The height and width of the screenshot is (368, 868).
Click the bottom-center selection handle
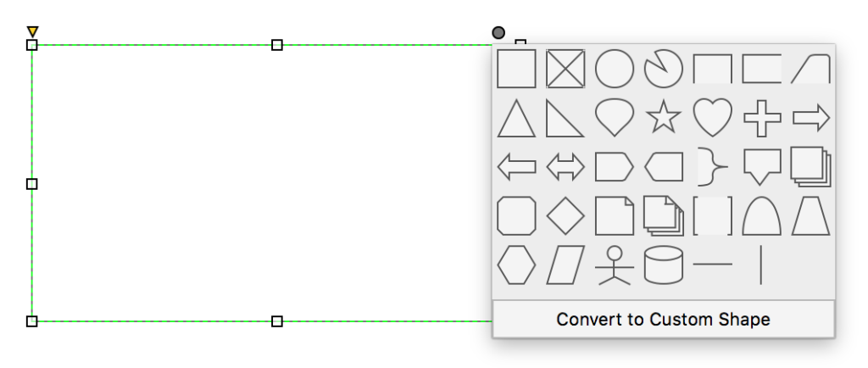(x=277, y=321)
